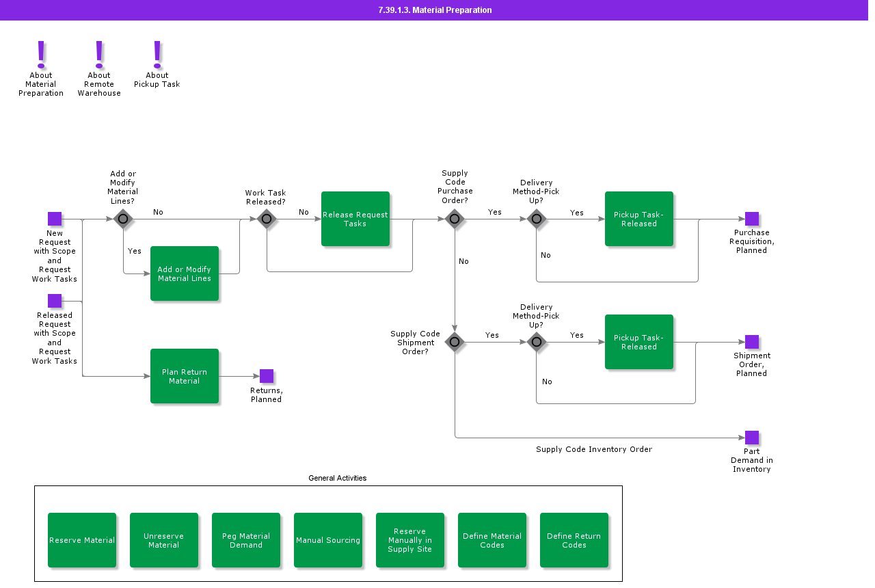The height and width of the screenshot is (588, 875).
Task: Open the Release Request Tasks activity
Action: [x=355, y=219]
